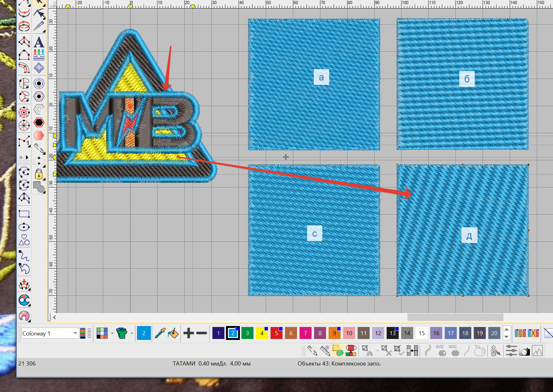Select red color swatch number 5
This screenshot has height=392, width=553.
coord(276,333)
